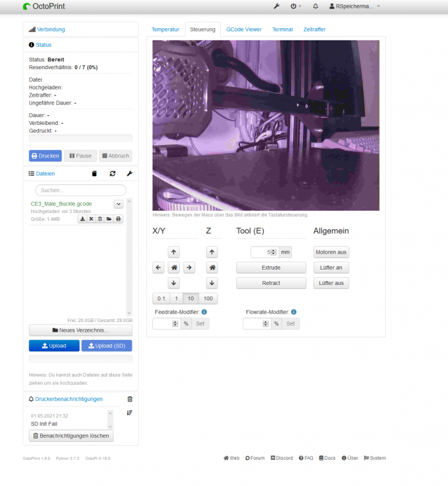Viewport: 448px width, 486px height.
Task: Home the Z axis
Action: point(212,268)
